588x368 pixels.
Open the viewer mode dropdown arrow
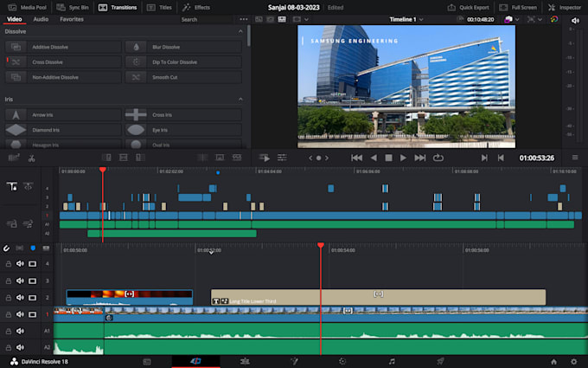[x=306, y=19]
